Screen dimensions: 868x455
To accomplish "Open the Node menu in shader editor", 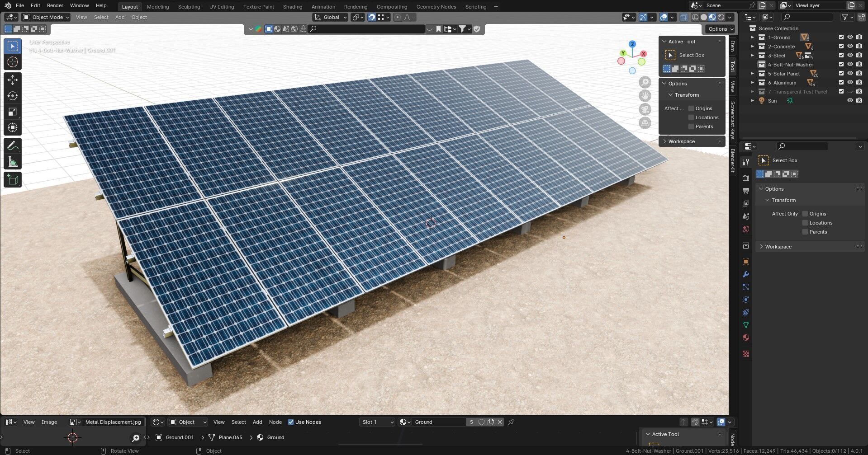I will 275,422.
